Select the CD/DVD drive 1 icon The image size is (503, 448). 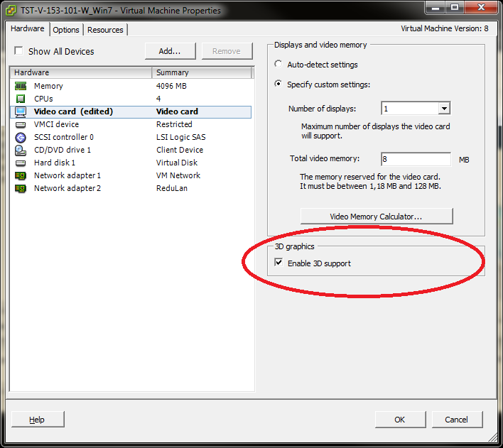21,150
